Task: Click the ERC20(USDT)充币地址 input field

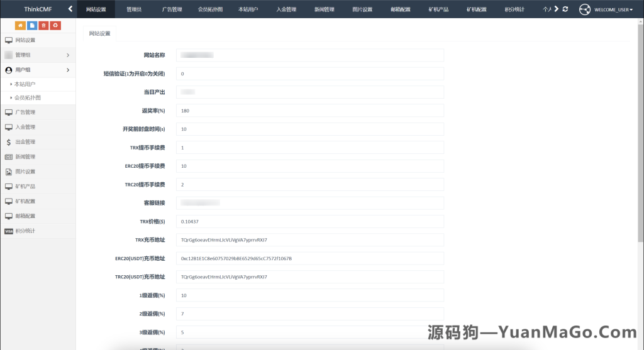Action: coord(310,258)
